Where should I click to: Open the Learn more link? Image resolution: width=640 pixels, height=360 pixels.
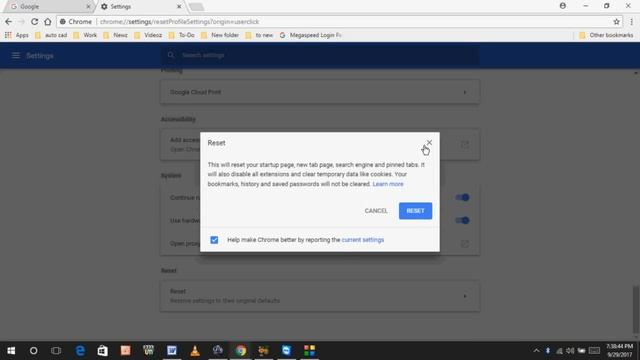(x=388, y=184)
